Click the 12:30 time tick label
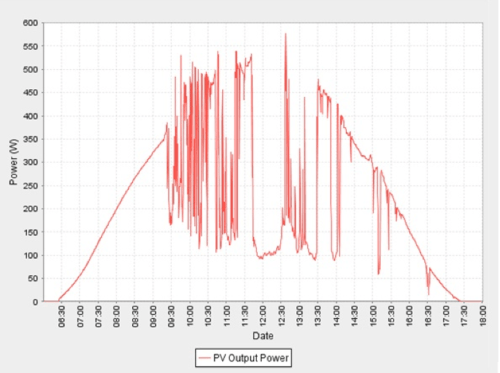This screenshot has width=500, height=373. 282,317
